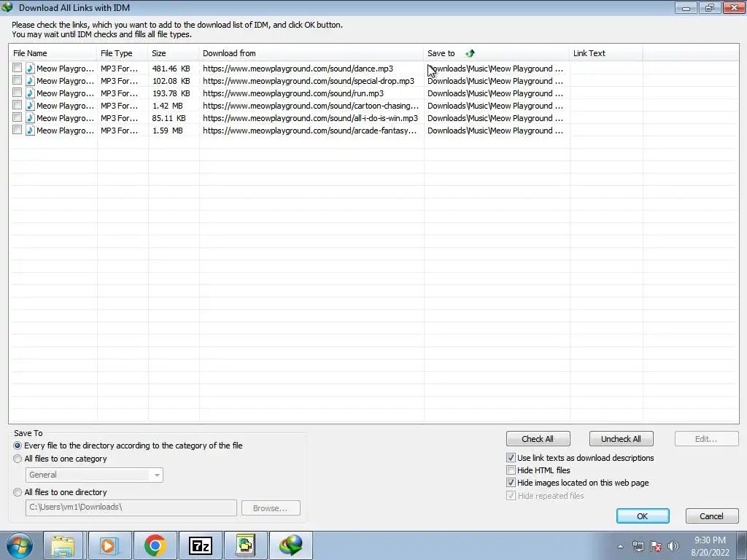The width and height of the screenshot is (747, 560).
Task: Open Google Chrome from the taskbar
Action: click(155, 545)
